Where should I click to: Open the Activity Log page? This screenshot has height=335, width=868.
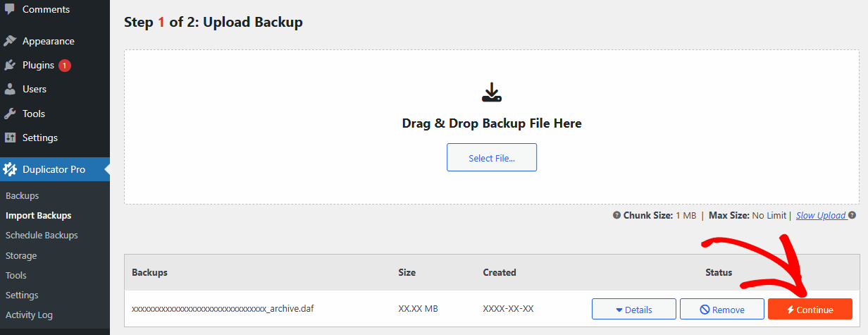pos(29,315)
